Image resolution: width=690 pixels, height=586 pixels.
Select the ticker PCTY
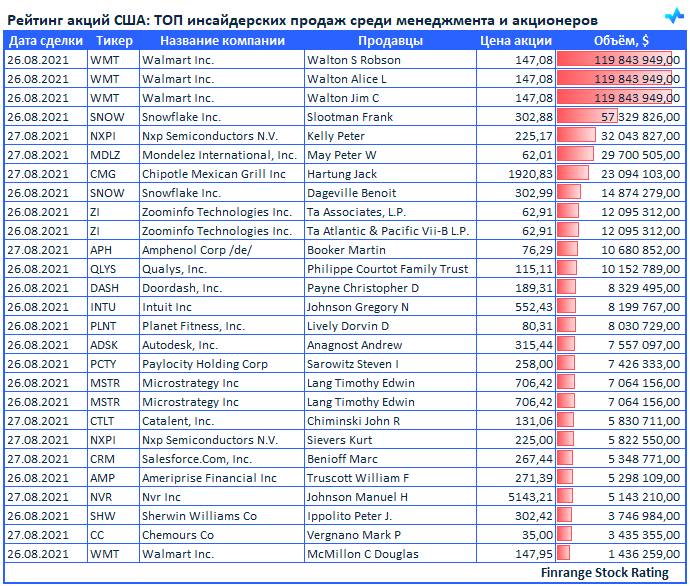click(x=103, y=364)
